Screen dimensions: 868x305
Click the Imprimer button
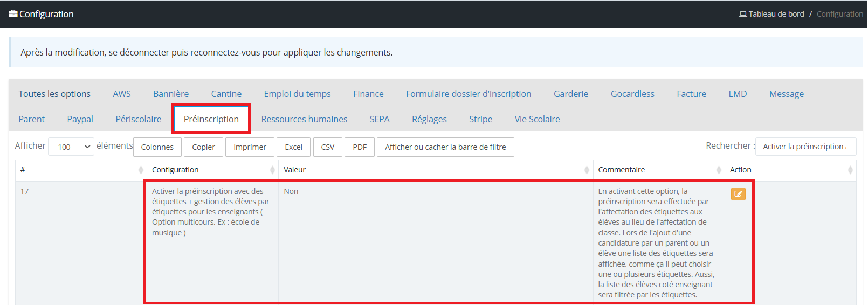click(250, 147)
